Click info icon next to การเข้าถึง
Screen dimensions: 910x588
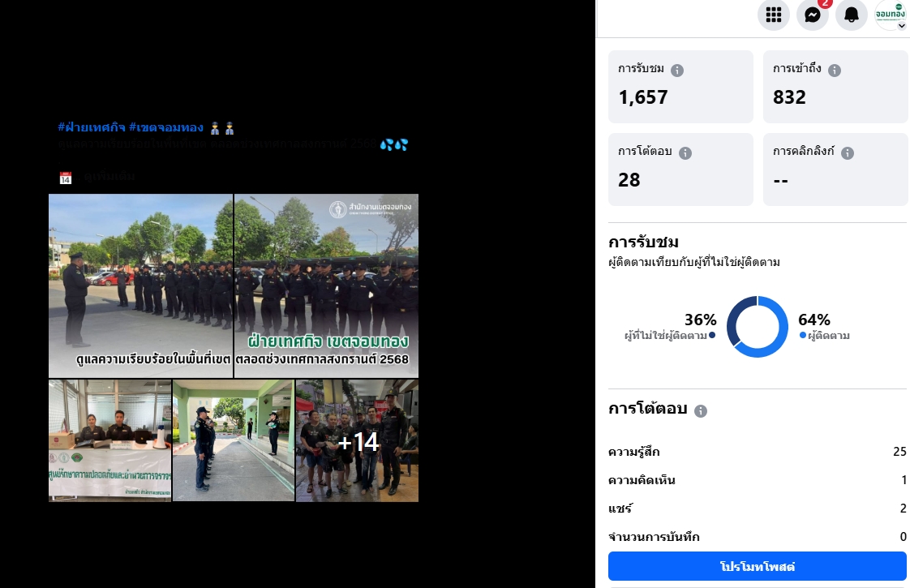coord(835,71)
